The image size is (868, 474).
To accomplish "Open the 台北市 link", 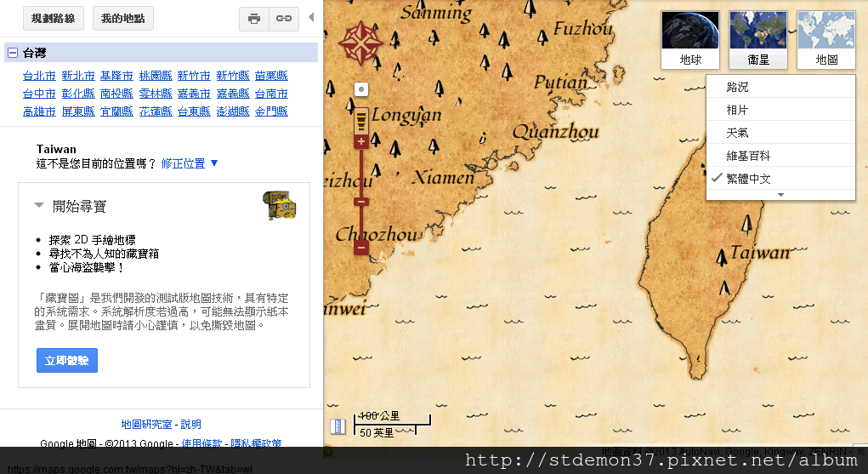I will pos(39,76).
